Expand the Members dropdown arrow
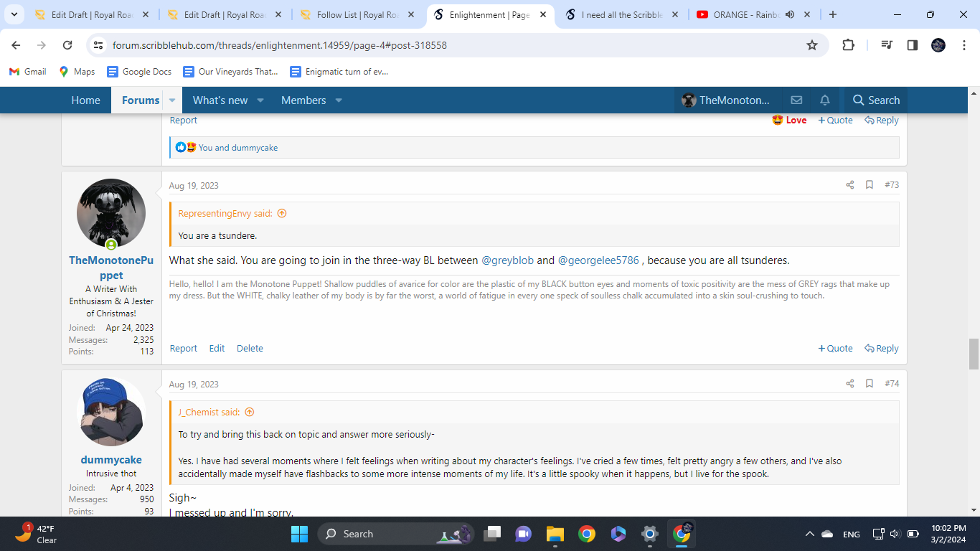The width and height of the screenshot is (980, 551). pyautogui.click(x=338, y=100)
